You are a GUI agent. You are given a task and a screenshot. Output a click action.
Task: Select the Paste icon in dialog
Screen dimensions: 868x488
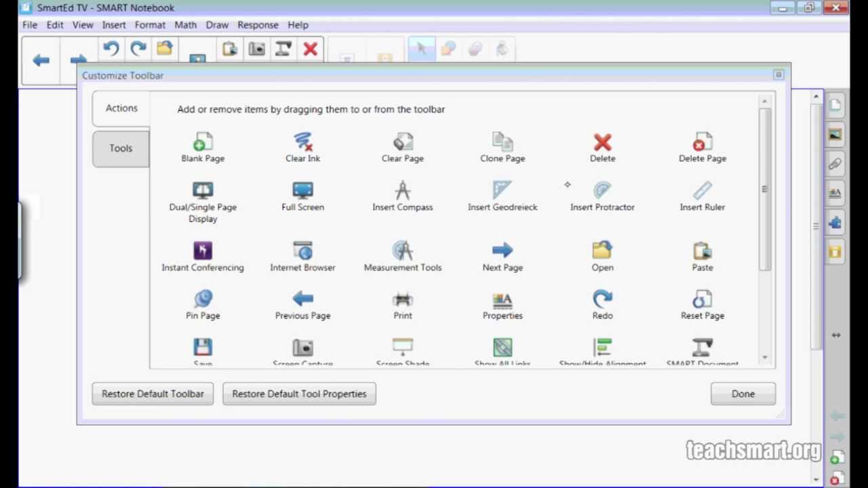(703, 251)
